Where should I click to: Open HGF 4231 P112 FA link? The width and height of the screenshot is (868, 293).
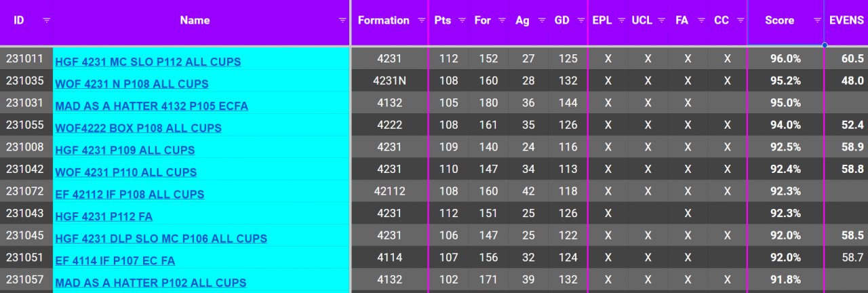tap(104, 216)
